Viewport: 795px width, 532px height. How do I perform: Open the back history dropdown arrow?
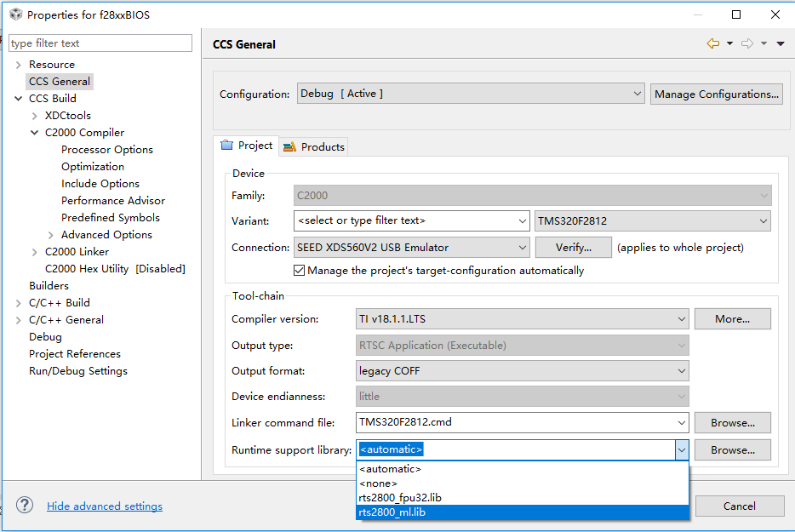[729, 43]
